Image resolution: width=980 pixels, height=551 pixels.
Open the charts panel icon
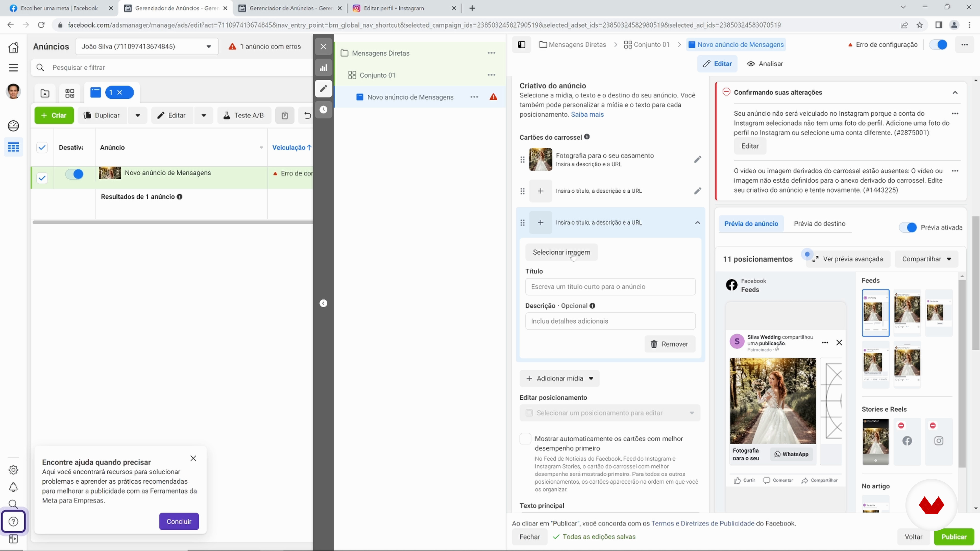tap(323, 68)
